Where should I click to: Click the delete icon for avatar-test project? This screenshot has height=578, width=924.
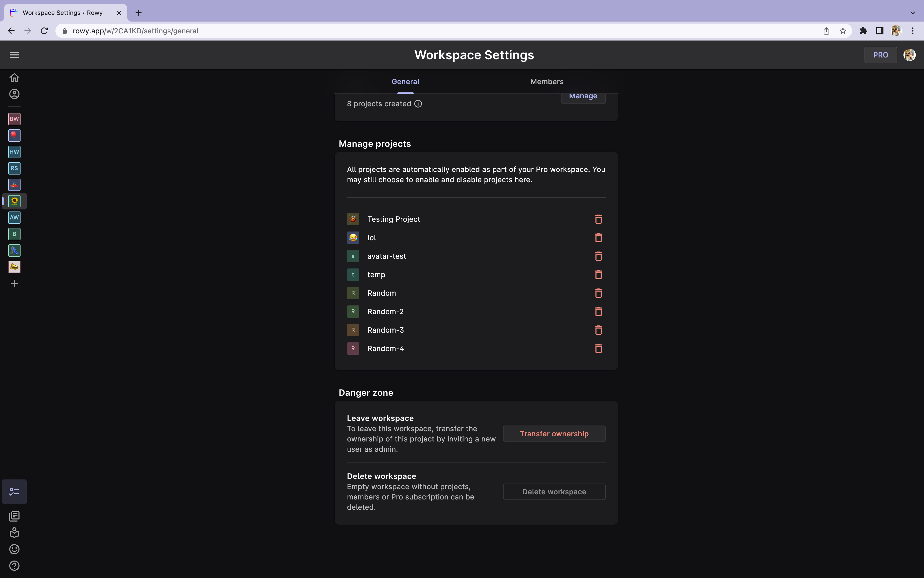[598, 256]
